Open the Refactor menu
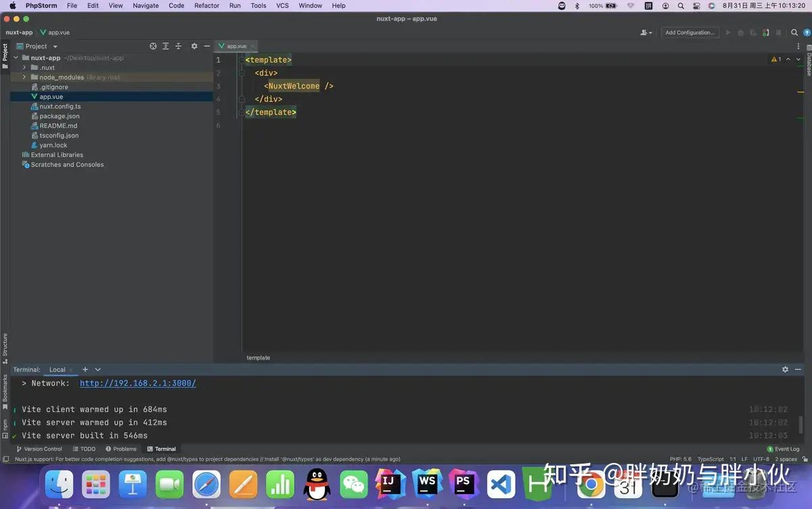812x509 pixels. (x=206, y=5)
